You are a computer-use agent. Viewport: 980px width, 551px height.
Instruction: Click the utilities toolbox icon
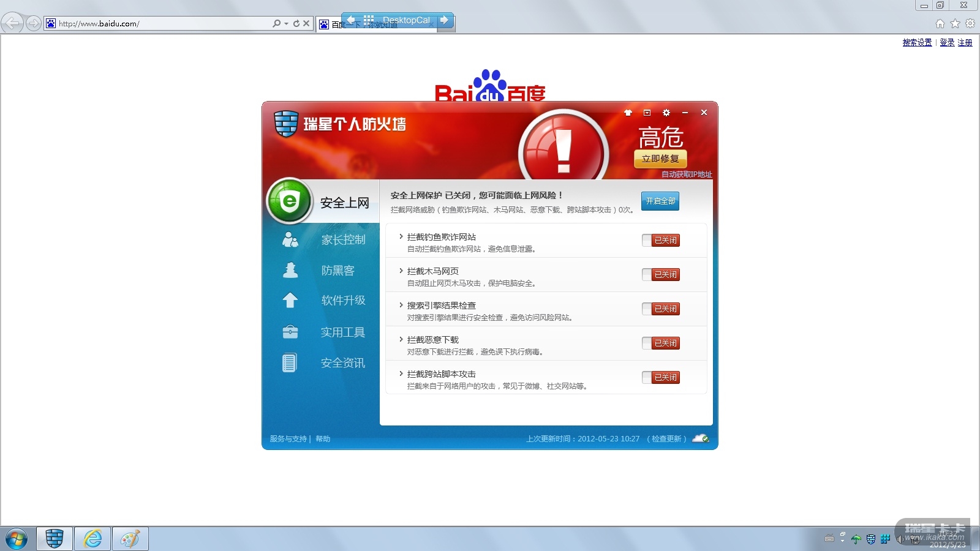[290, 332]
